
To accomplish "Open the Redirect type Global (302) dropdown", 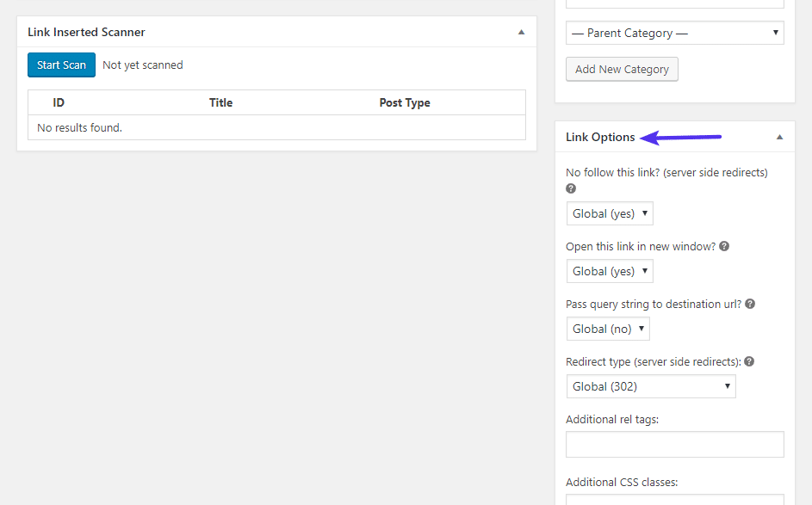I will pos(651,385).
